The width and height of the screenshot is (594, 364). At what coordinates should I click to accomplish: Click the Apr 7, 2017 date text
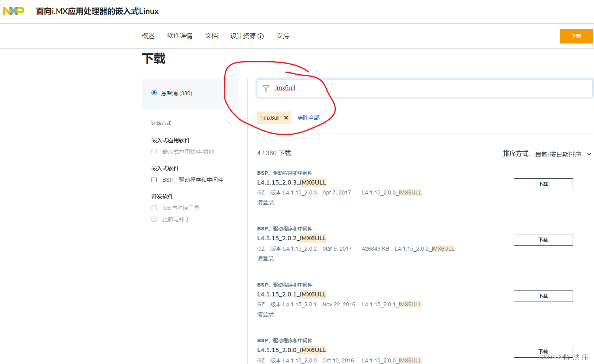point(337,192)
